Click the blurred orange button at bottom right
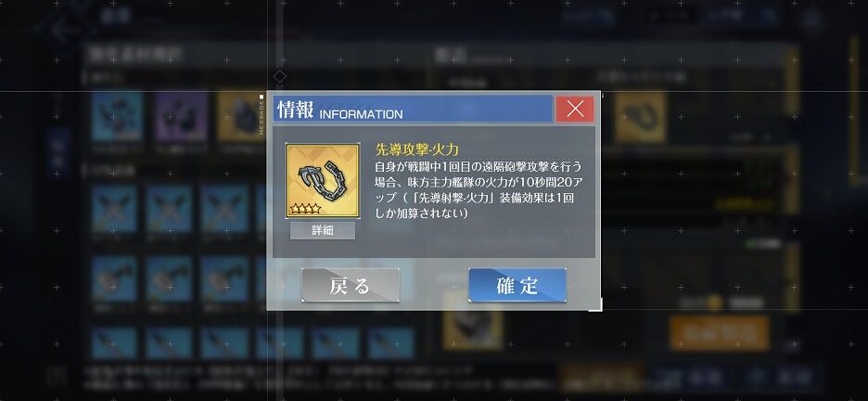 719,333
